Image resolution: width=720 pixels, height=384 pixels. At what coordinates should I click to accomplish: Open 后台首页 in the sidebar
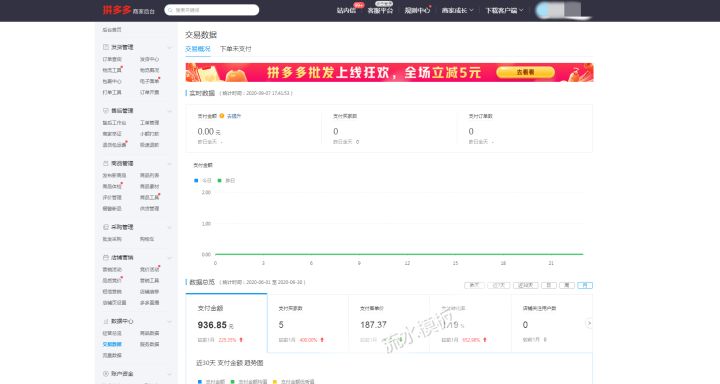tap(112, 29)
